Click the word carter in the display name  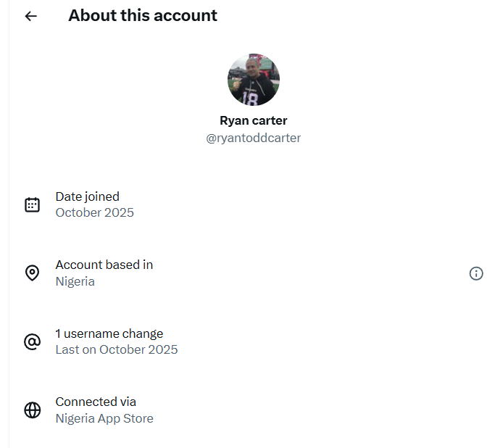pyautogui.click(x=270, y=120)
